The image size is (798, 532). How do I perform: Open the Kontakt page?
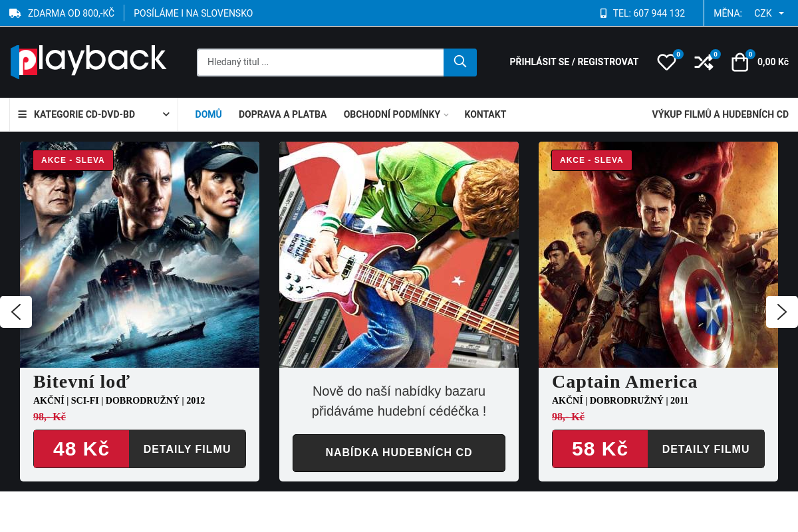485,114
